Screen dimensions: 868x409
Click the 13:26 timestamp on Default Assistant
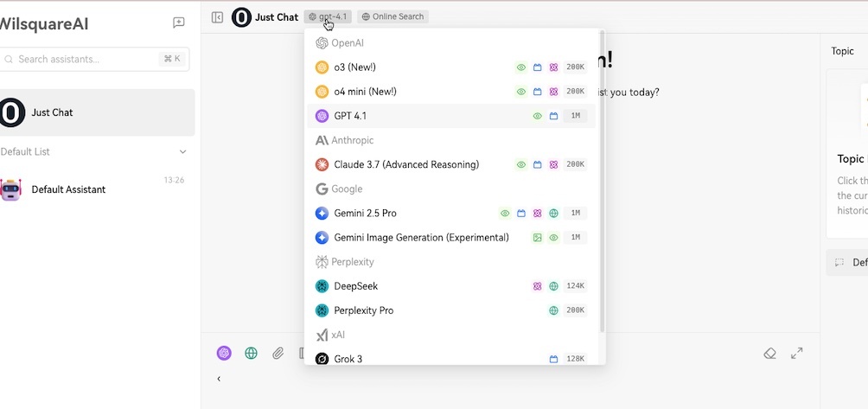coord(174,181)
